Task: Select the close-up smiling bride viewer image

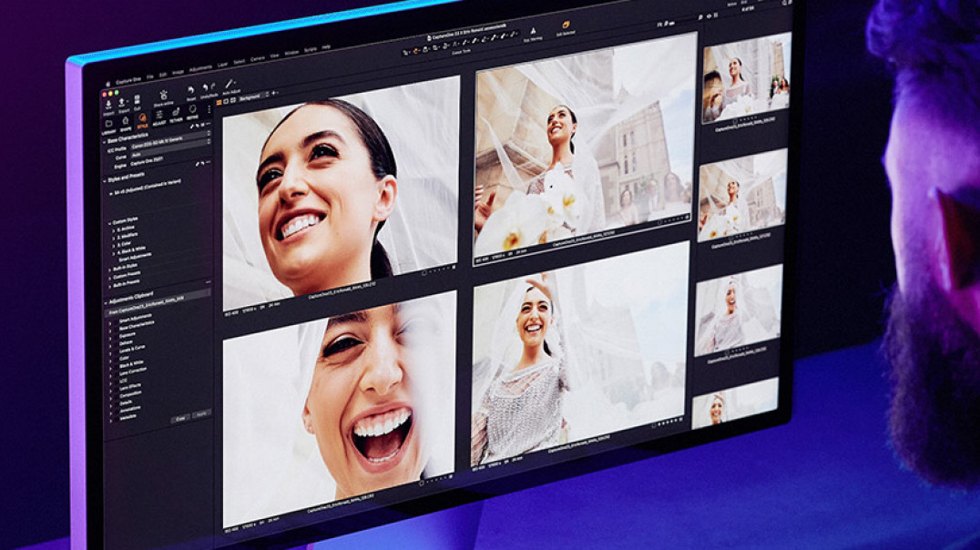Action: pos(341,192)
